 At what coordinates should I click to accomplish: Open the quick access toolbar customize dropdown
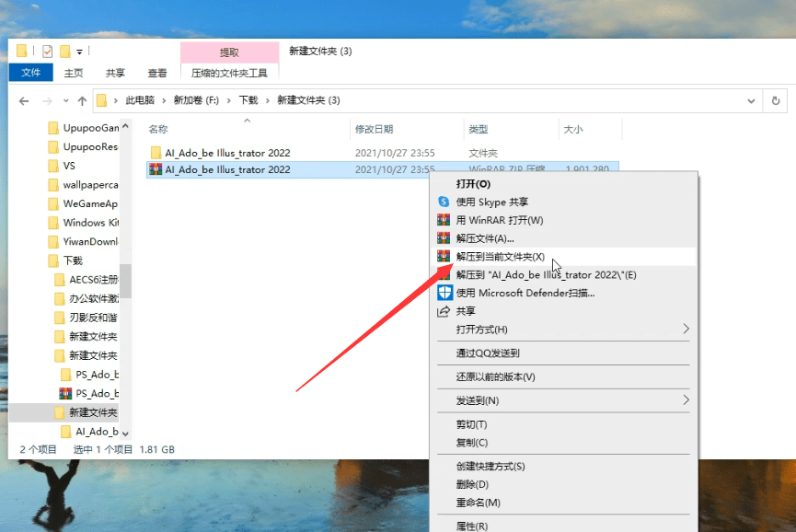(80, 52)
